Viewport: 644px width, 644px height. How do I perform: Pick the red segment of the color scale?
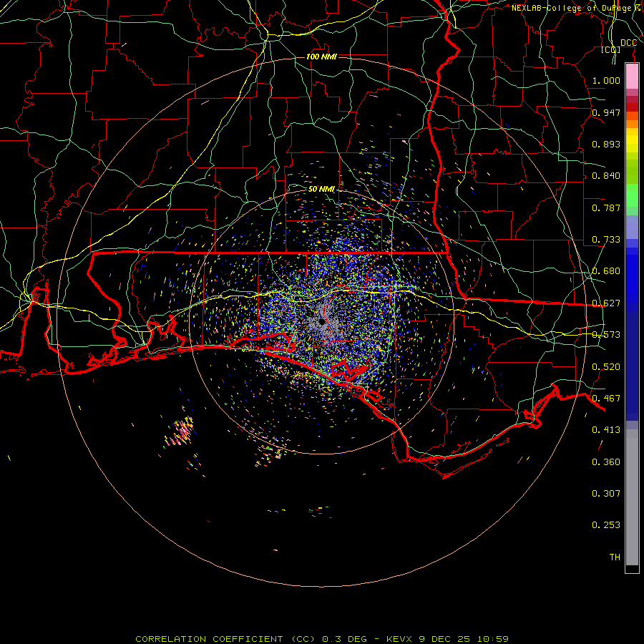(632, 107)
